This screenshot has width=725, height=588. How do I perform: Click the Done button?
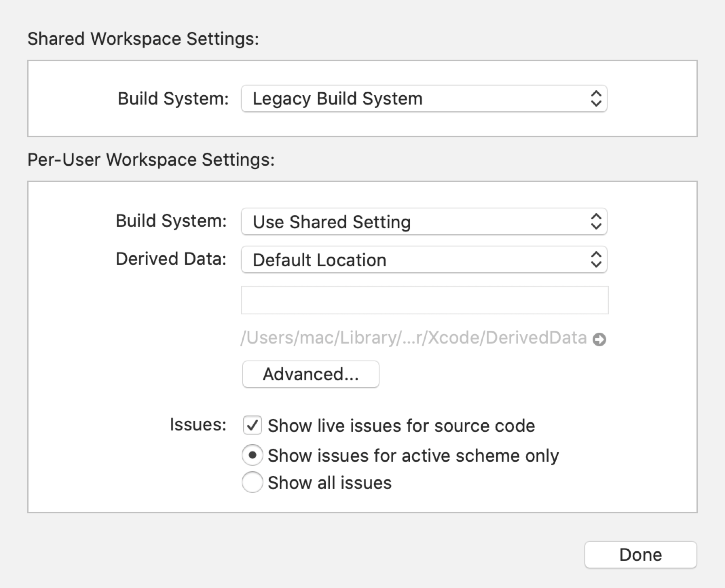pyautogui.click(x=640, y=555)
